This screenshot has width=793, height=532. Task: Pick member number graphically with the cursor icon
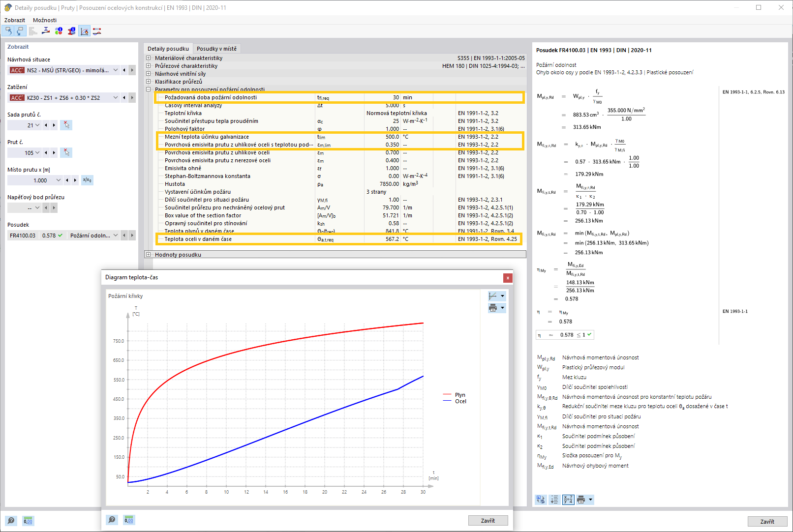(x=66, y=152)
